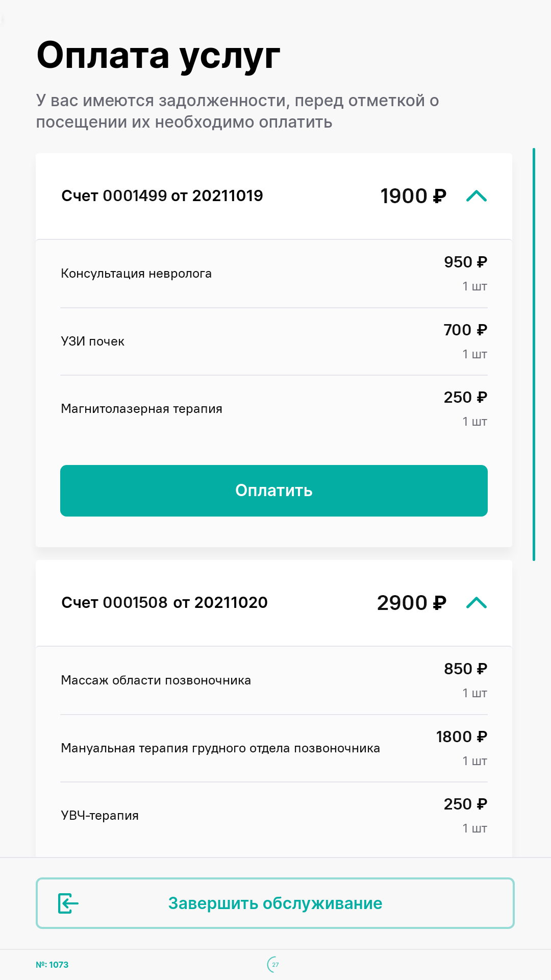Tap the УЗИ почек item
The width and height of the screenshot is (551, 980).
(x=93, y=341)
